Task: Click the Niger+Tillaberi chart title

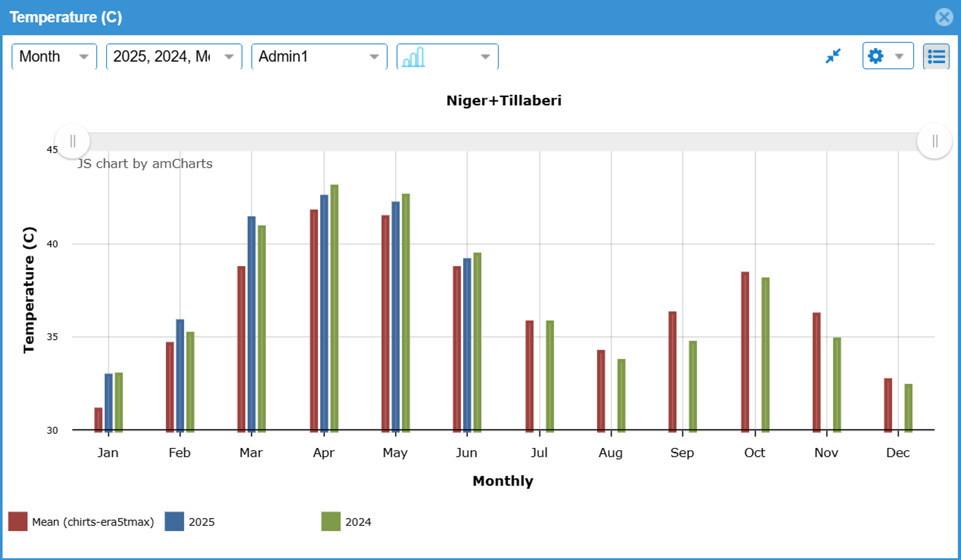Action: click(x=504, y=101)
